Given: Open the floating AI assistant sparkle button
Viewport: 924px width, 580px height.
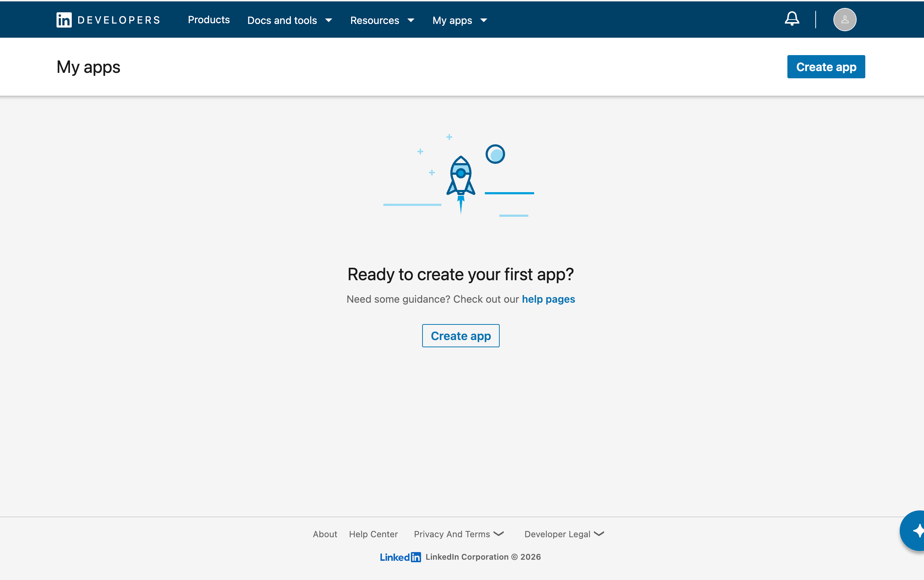Looking at the screenshot, I should click(916, 531).
